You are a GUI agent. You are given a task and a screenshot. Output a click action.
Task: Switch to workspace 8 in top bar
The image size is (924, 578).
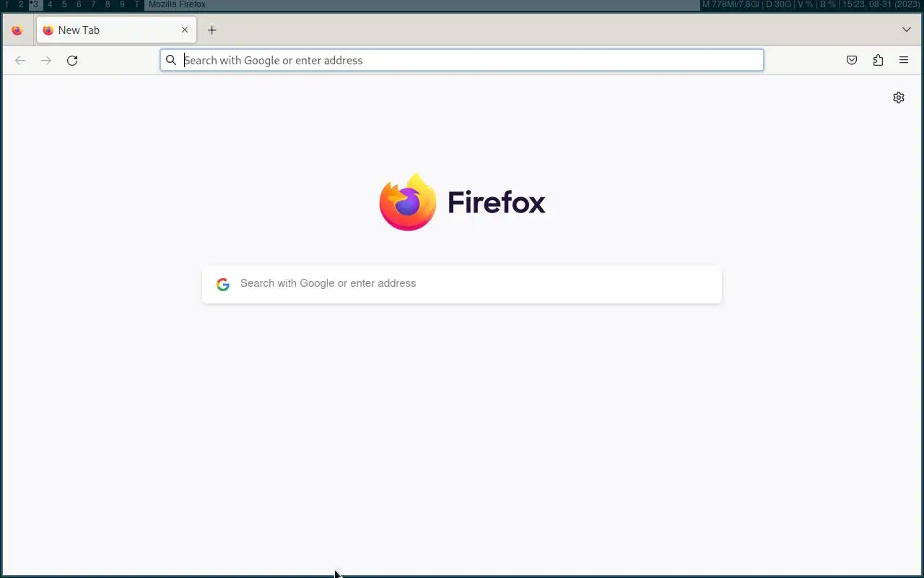click(108, 4)
